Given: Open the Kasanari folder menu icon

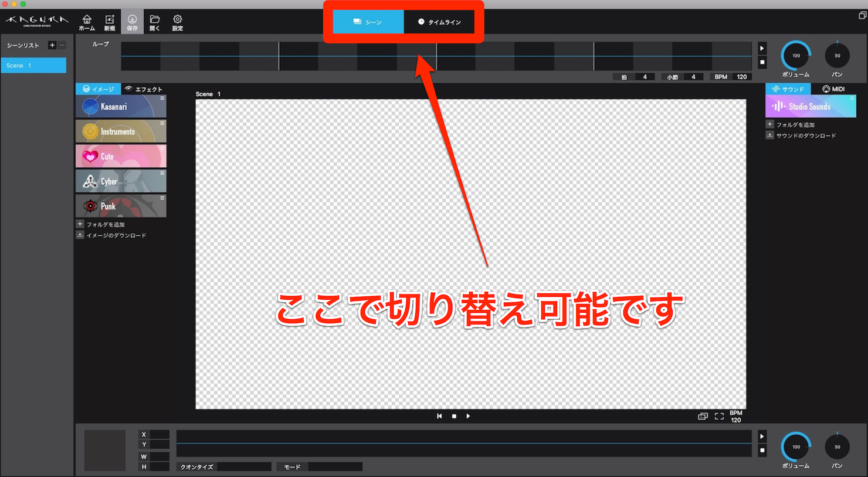Looking at the screenshot, I should [162, 99].
